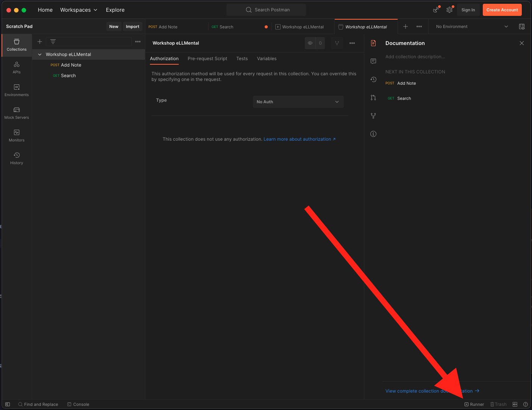
Task: Open the collection Info panel icon
Action: (373, 134)
